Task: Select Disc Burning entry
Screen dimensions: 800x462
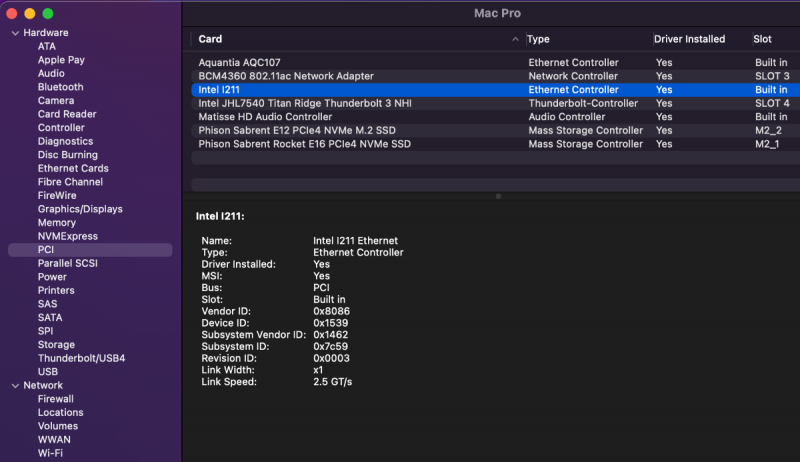Action: point(67,155)
